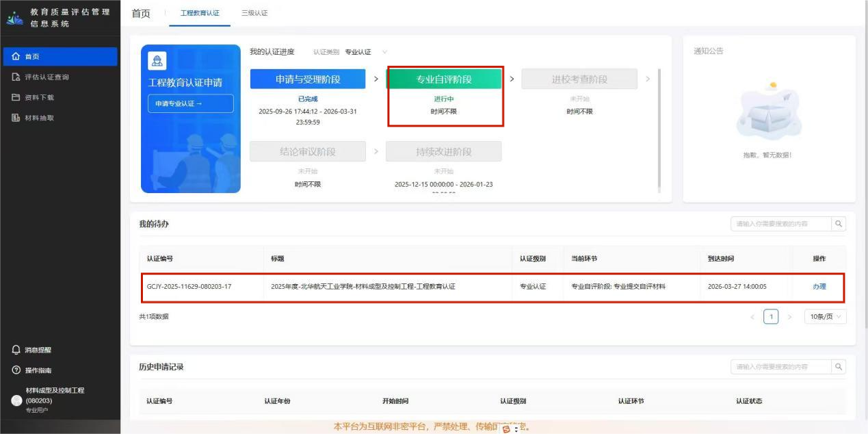Open the 操作指南 help guide
The height and width of the screenshot is (434, 868).
tap(16, 370)
